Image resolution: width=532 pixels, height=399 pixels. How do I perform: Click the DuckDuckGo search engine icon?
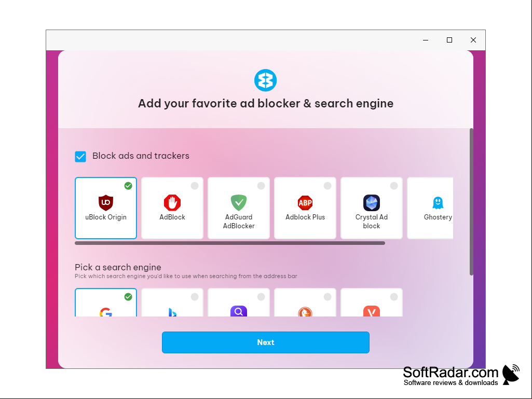click(x=305, y=312)
